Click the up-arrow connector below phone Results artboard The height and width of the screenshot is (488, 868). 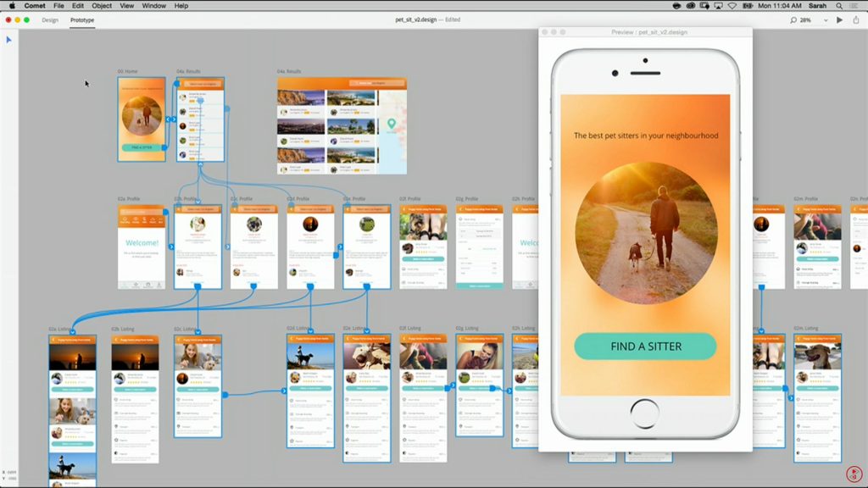(x=200, y=164)
